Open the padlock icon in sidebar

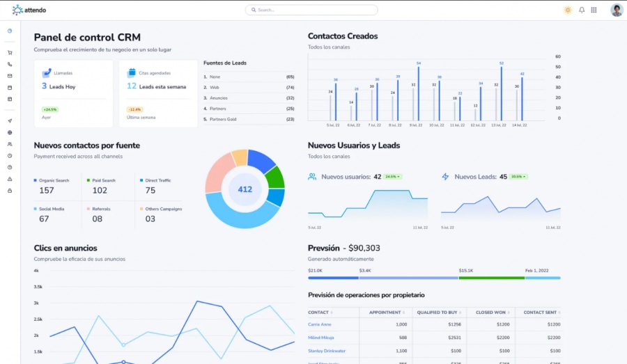point(10,191)
